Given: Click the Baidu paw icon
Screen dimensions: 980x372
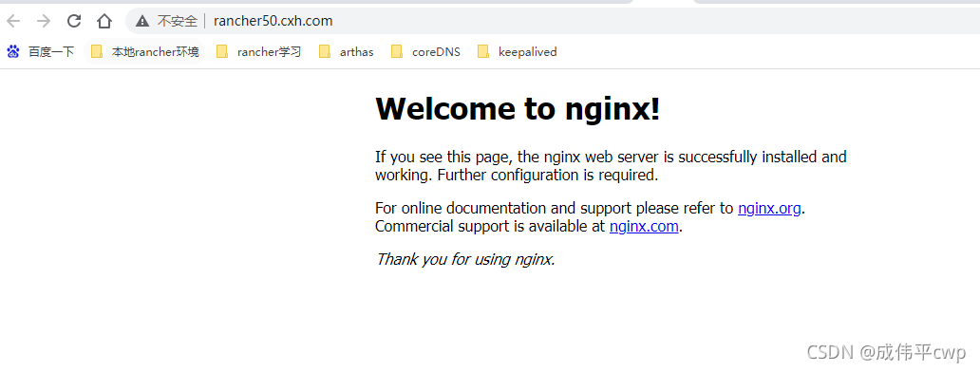Looking at the screenshot, I should 13,52.
